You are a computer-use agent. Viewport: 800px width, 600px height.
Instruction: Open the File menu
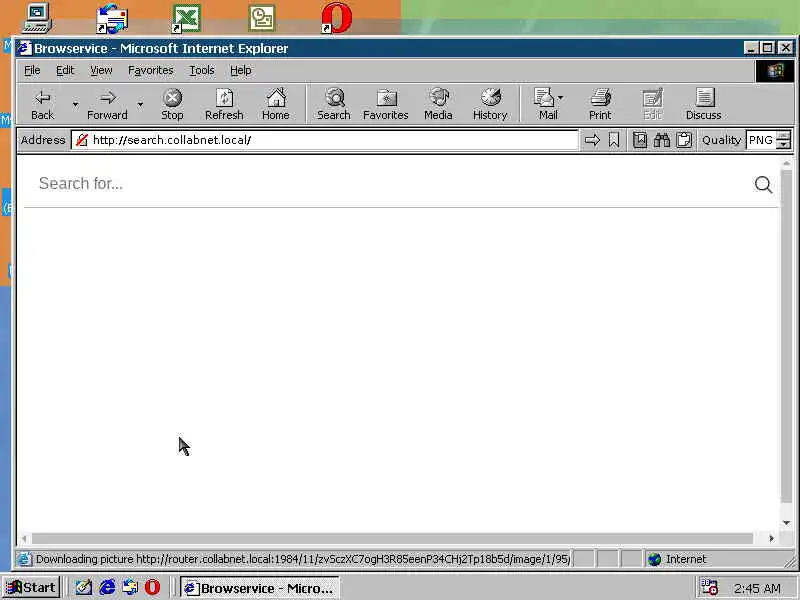click(x=32, y=70)
